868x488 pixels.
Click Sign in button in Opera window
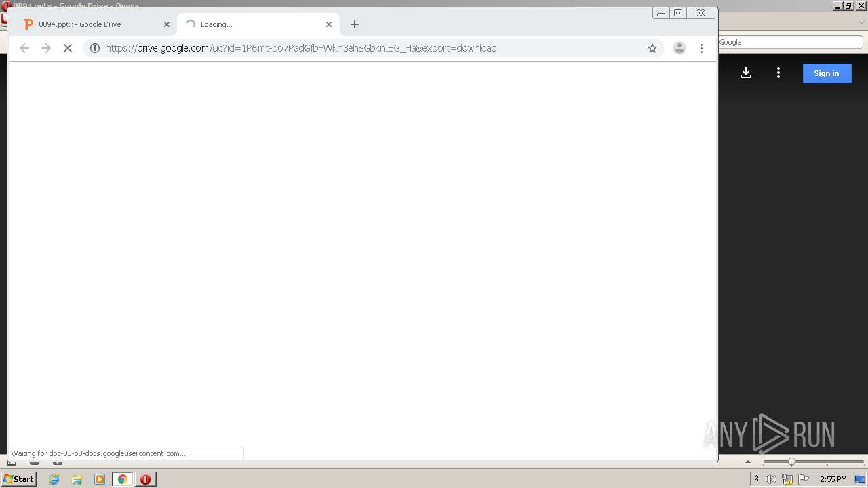click(827, 73)
